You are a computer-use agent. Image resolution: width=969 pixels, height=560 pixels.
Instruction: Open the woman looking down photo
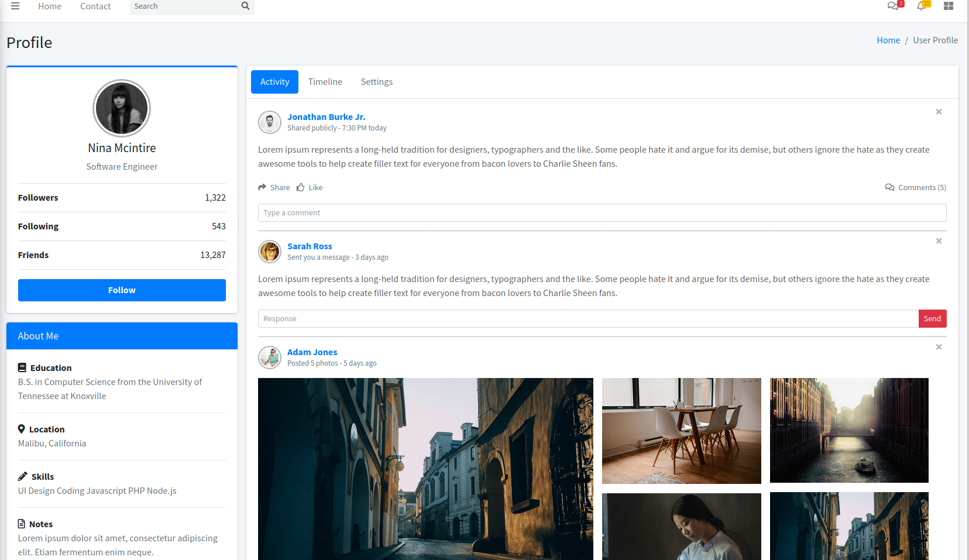682,527
